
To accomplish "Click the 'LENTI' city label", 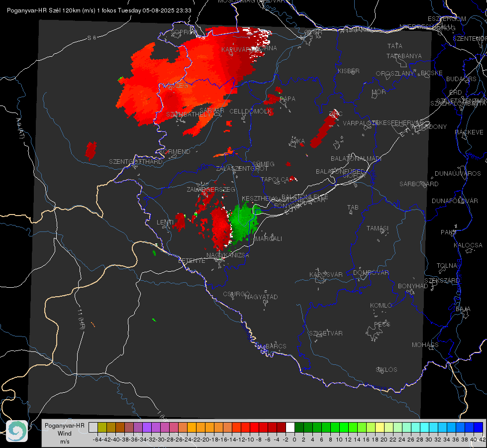I will [165, 223].
